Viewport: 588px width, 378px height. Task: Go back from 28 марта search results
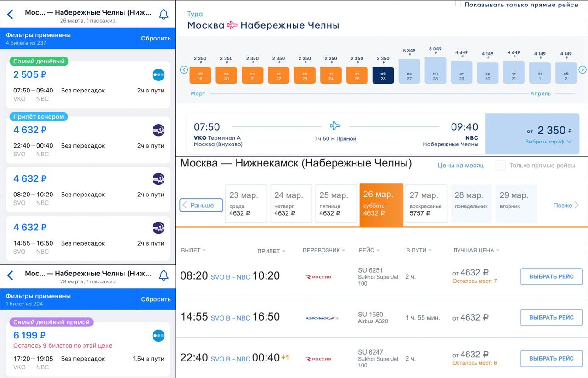point(10,275)
